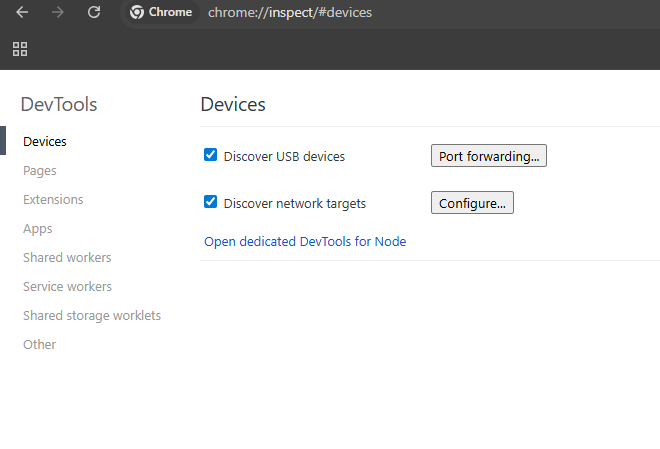Open the Service workers section
The width and height of the screenshot is (660, 449).
67,287
